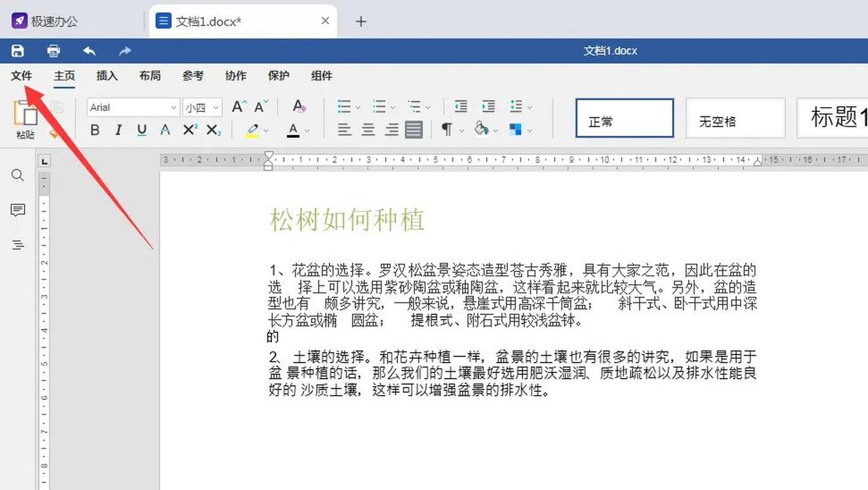Increase the paragraph indent

click(x=488, y=107)
